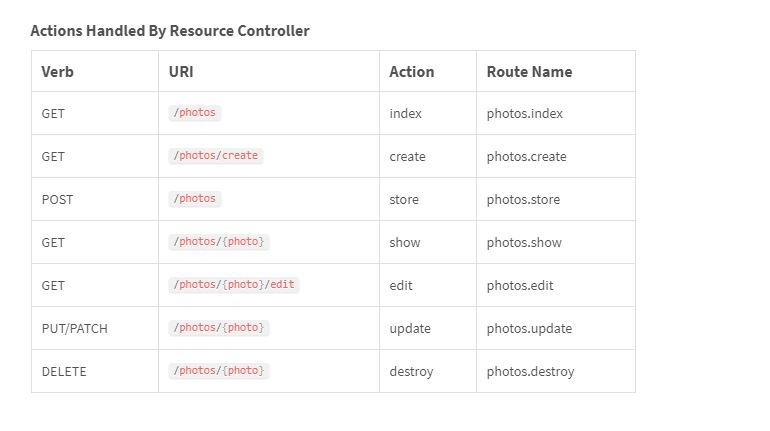Click the "Actions Handled By Resource Controller" heading
770x431 pixels.
[x=170, y=31]
